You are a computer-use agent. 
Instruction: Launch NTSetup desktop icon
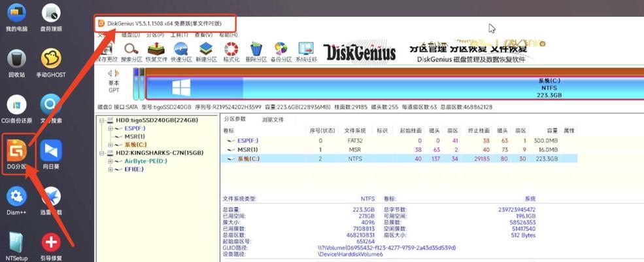point(17,246)
